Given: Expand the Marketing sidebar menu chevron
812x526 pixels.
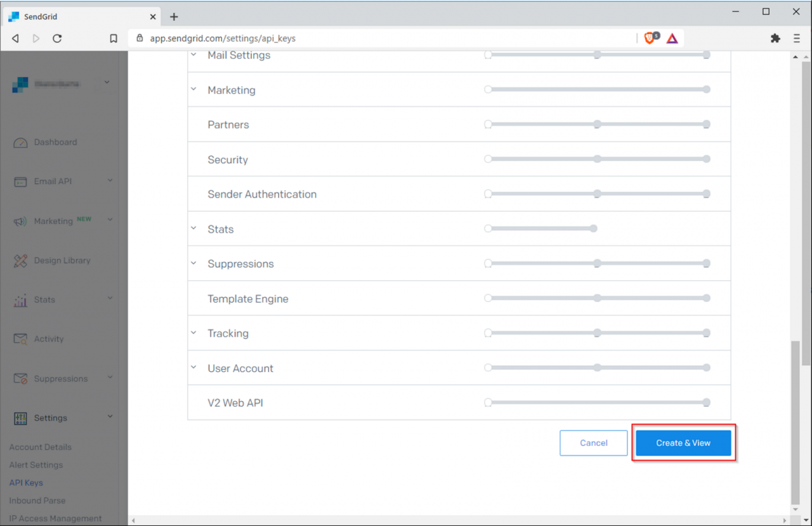Looking at the screenshot, I should 110,220.
